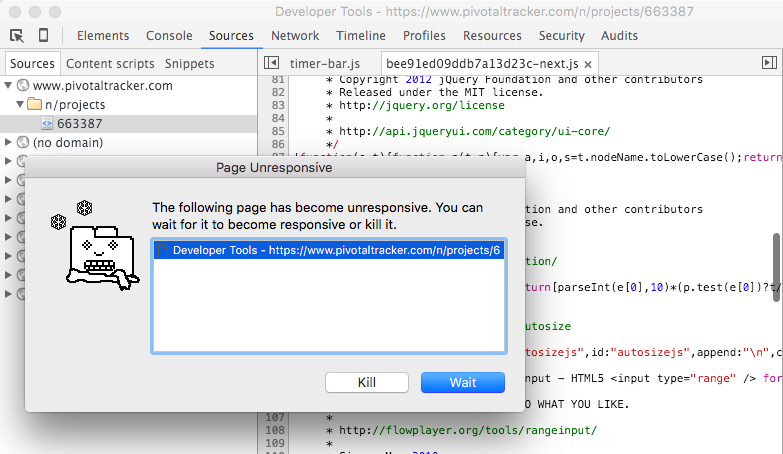This screenshot has height=454, width=783.
Task: Open the Profiles panel
Action: pyautogui.click(x=424, y=36)
